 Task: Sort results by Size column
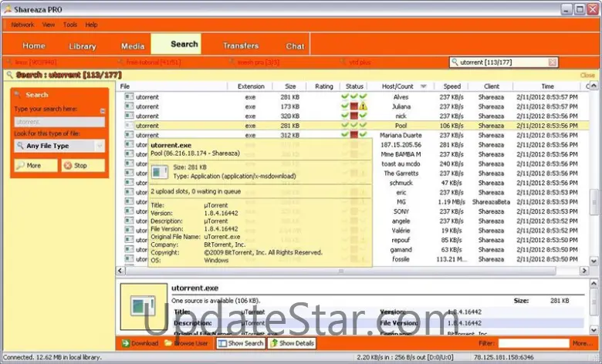(290, 86)
